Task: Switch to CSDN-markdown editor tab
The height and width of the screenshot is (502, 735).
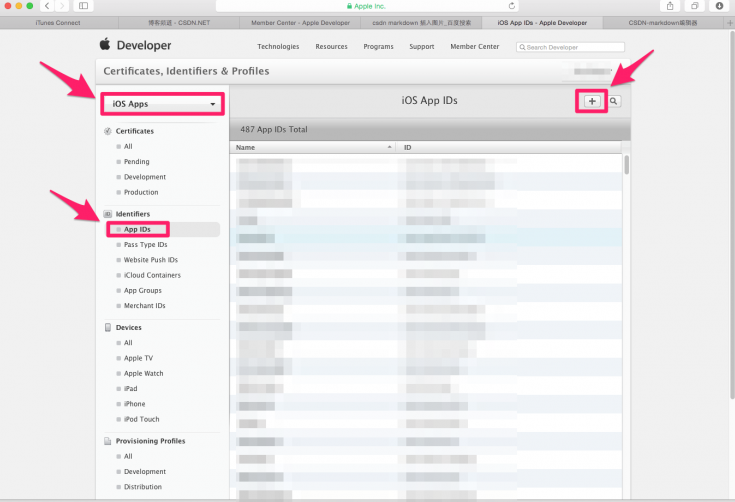Action: (663, 22)
